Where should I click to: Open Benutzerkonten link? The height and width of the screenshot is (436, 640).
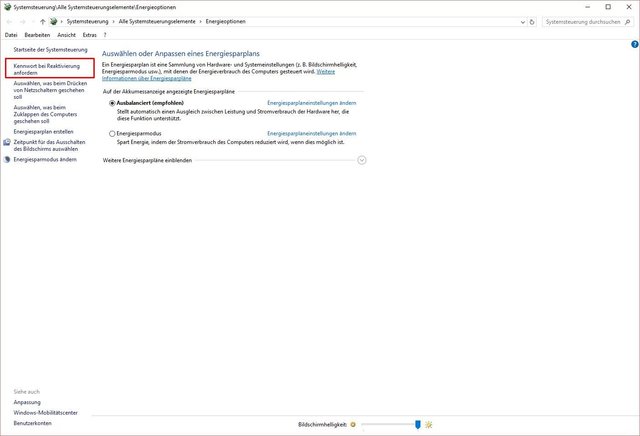[x=33, y=423]
